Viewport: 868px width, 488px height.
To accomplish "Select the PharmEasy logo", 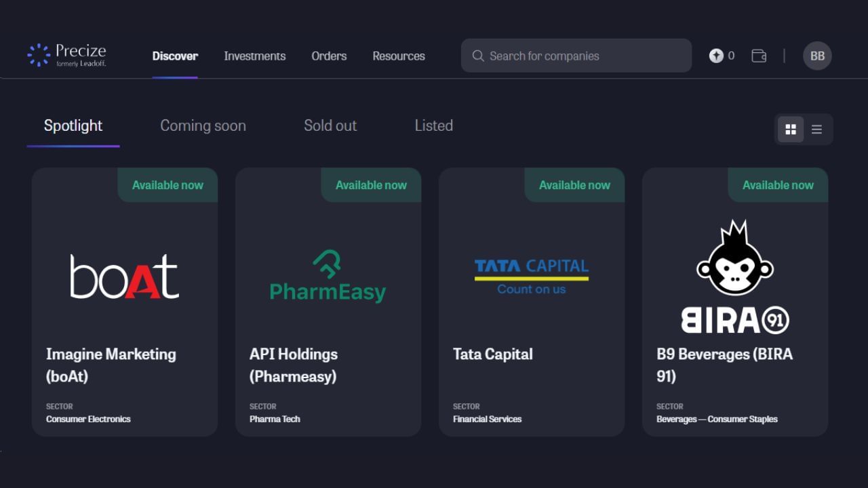I will tap(328, 274).
